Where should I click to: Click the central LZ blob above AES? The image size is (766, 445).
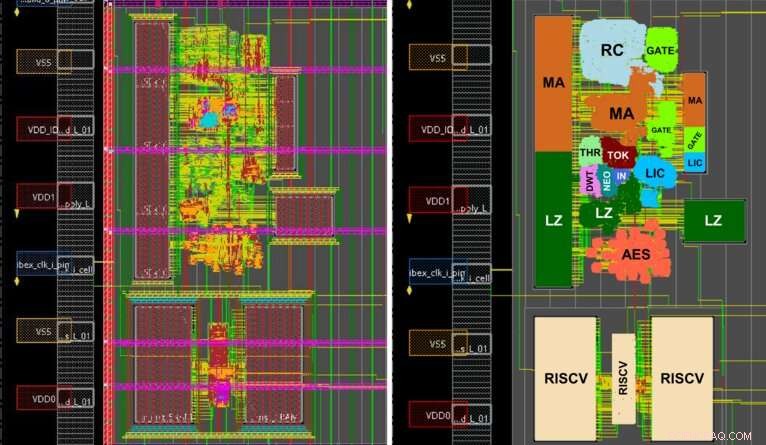click(x=604, y=213)
